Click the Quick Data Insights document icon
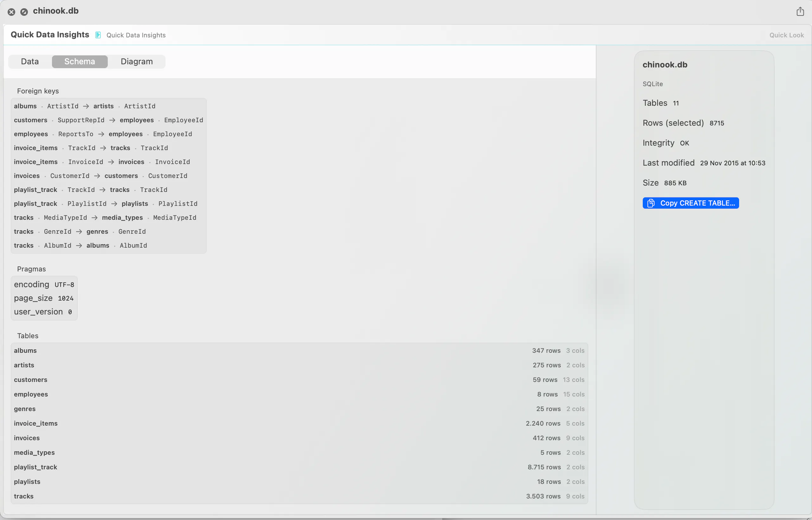This screenshot has height=520, width=812. click(x=98, y=35)
